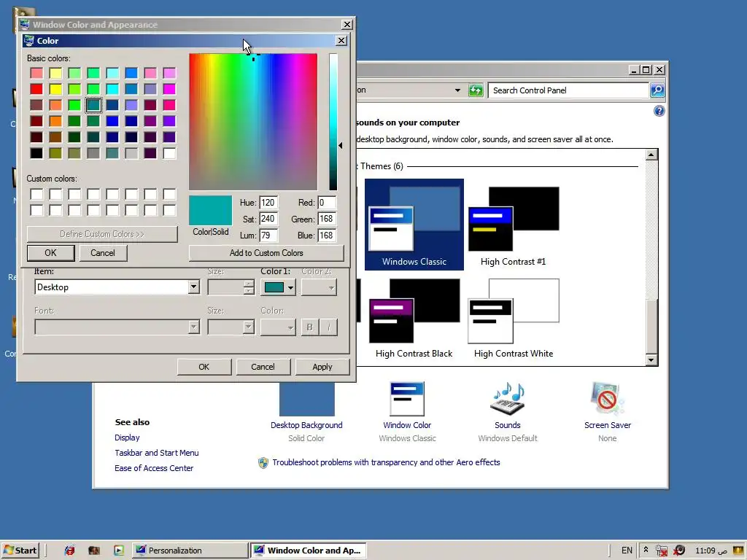Screen dimensions: 747x560
Task: Click Apply in Window Color and Appearance
Action: tap(322, 367)
